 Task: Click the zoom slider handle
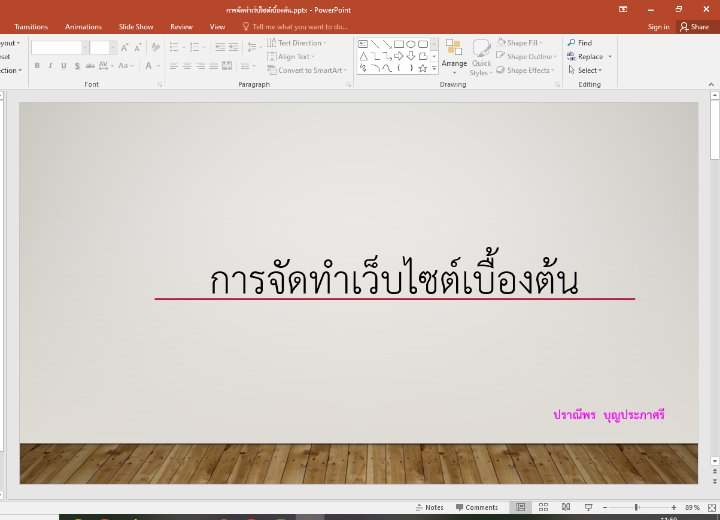tap(637, 507)
